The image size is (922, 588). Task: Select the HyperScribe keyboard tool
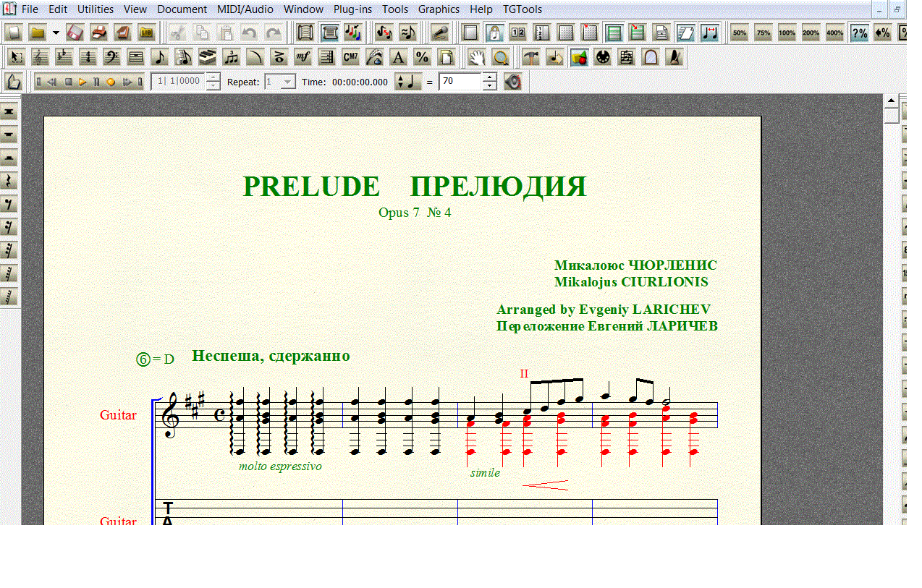pyautogui.click(x=207, y=57)
